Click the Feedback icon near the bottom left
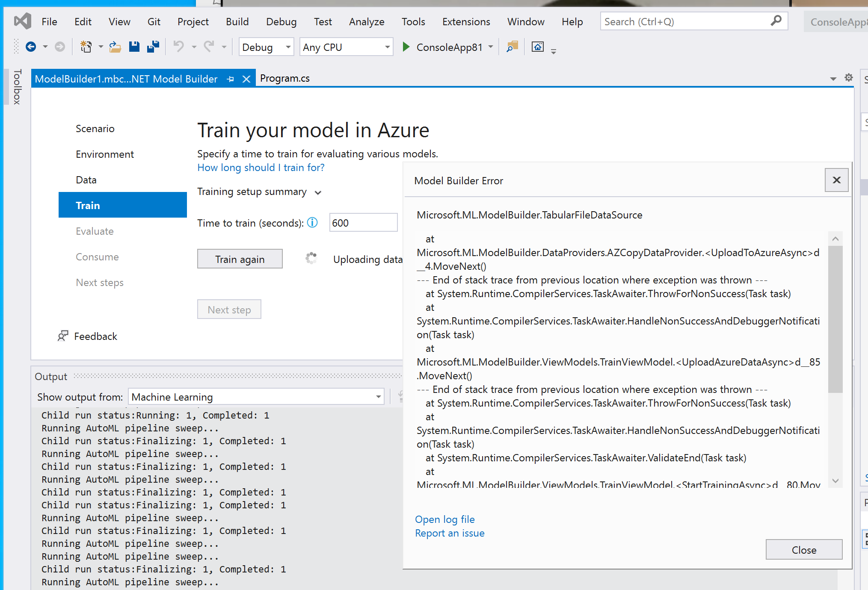Screen dimensions: 868x590 [x=63, y=336]
